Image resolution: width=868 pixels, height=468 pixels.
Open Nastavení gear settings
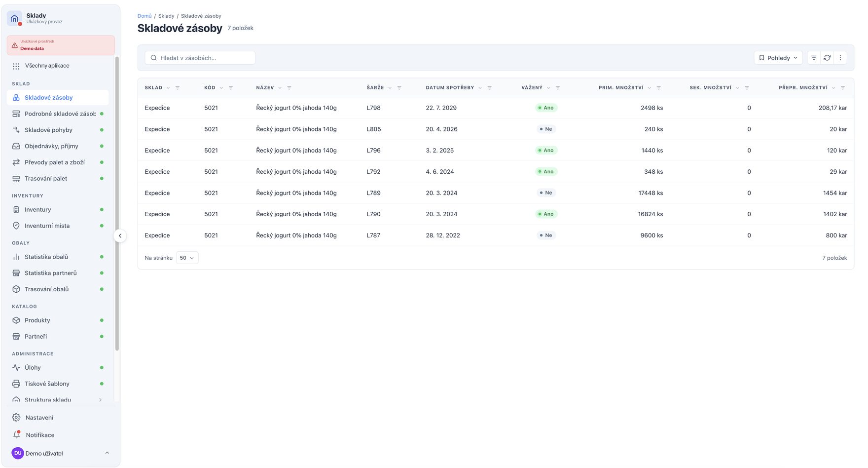click(16, 418)
